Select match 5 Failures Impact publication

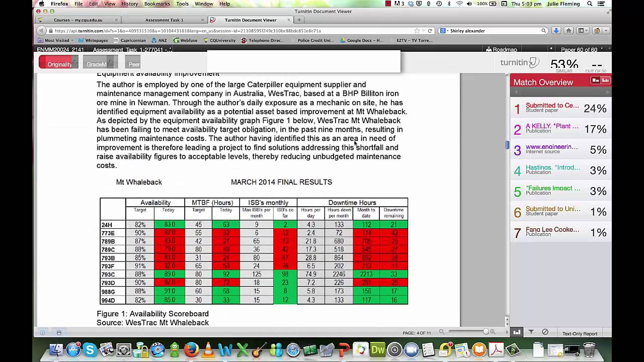[x=560, y=191]
